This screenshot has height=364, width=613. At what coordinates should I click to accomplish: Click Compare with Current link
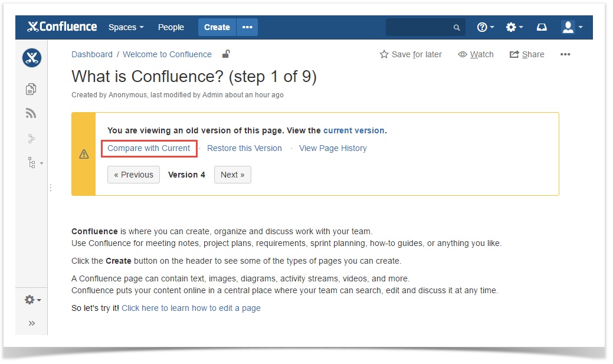click(149, 148)
